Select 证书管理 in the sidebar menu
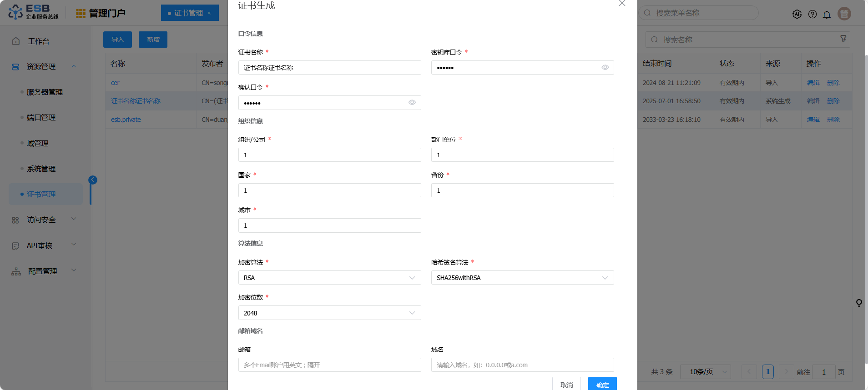Viewport: 868px width, 390px height. 41,194
